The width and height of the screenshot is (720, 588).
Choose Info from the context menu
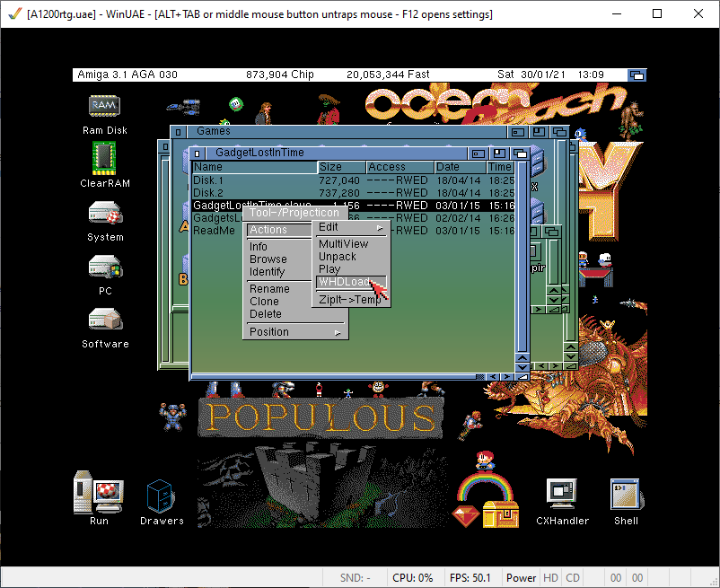(279, 247)
